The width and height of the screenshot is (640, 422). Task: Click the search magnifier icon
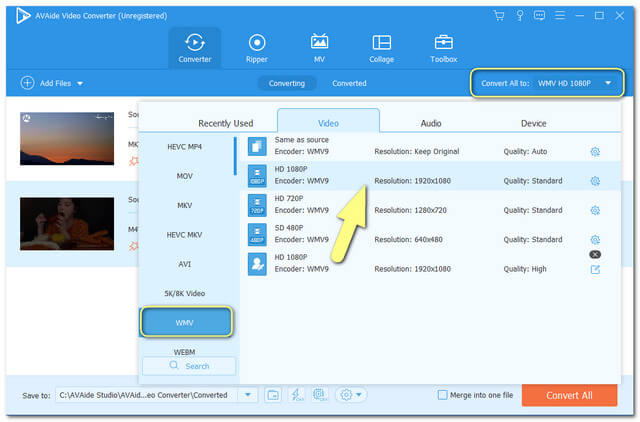tap(174, 365)
